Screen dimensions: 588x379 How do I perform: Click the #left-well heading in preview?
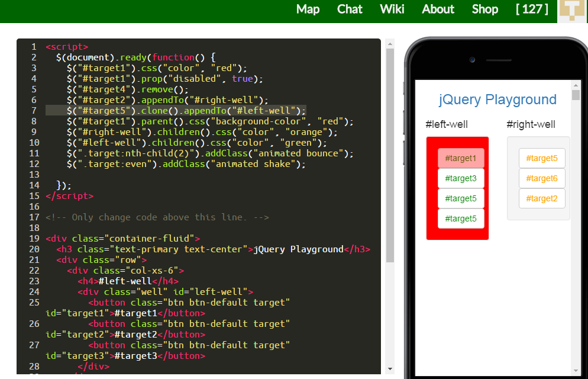pos(447,124)
